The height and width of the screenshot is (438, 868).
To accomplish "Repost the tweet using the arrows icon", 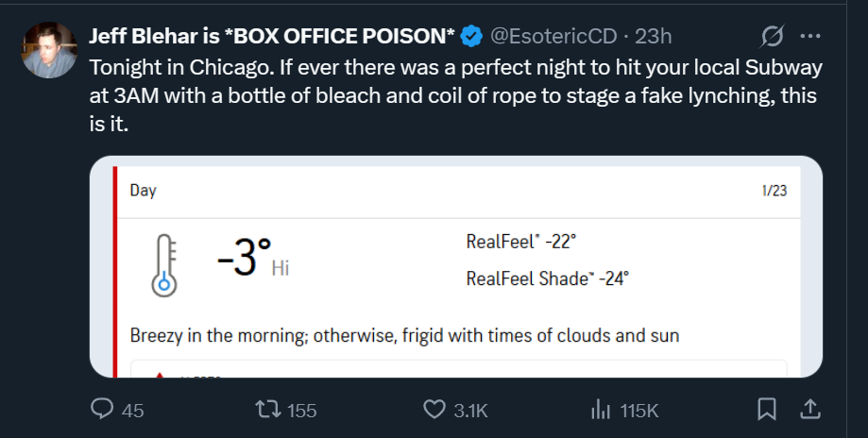I will 269,410.
